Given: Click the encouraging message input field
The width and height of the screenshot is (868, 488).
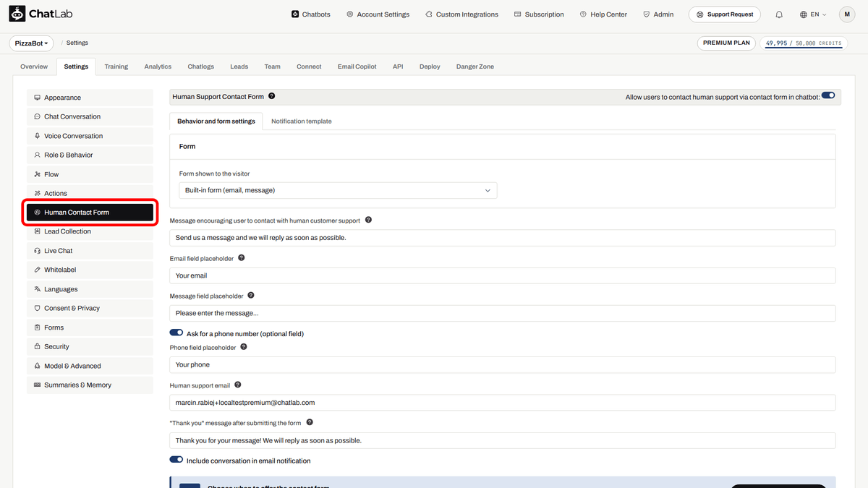Looking at the screenshot, I should click(x=503, y=238).
